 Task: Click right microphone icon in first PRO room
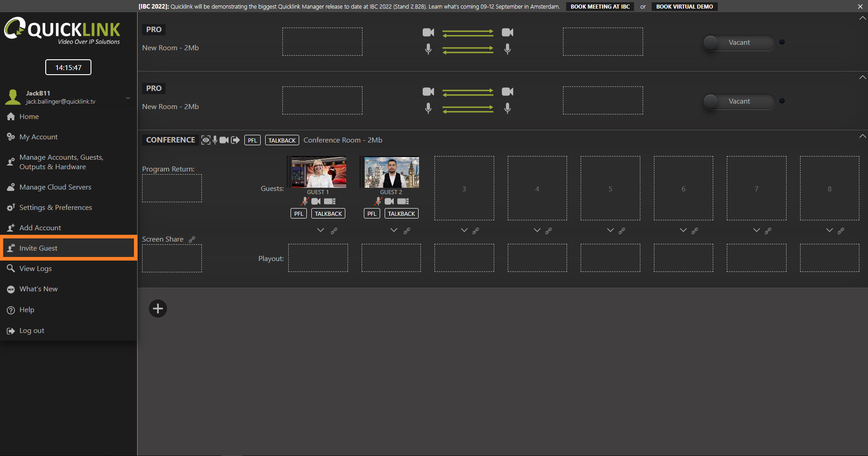pos(508,49)
